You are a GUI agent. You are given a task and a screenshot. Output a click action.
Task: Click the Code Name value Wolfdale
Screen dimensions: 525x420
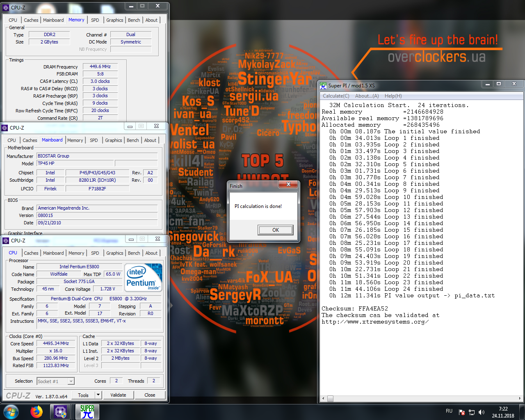click(59, 274)
